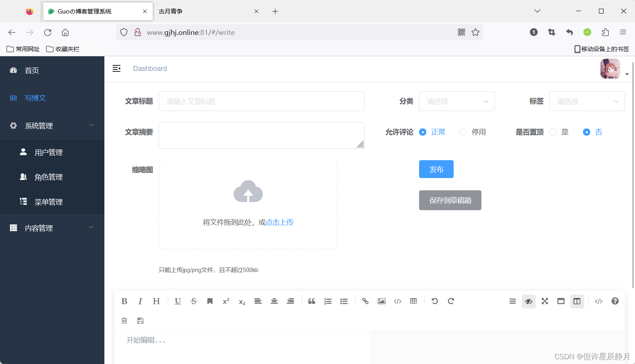
Task: Open 角色管理 in sidebar
Action: (x=52, y=177)
